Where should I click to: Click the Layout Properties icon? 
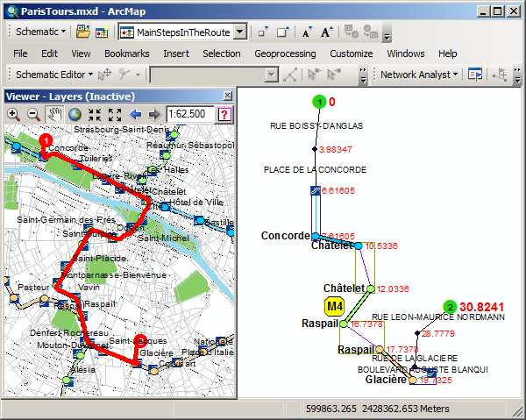pyautogui.click(x=290, y=75)
